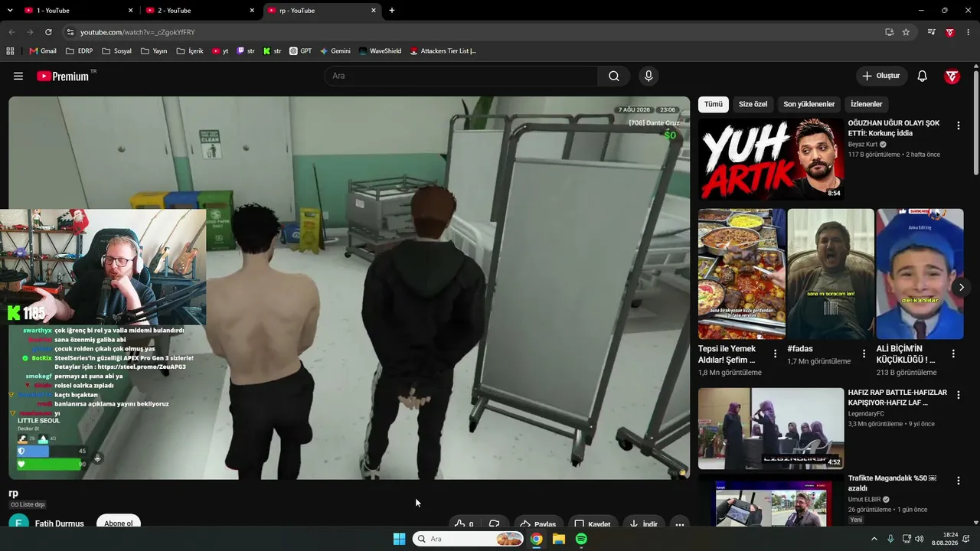Go to YouTube Premium home logo
980x551 pixels.
coord(64,76)
